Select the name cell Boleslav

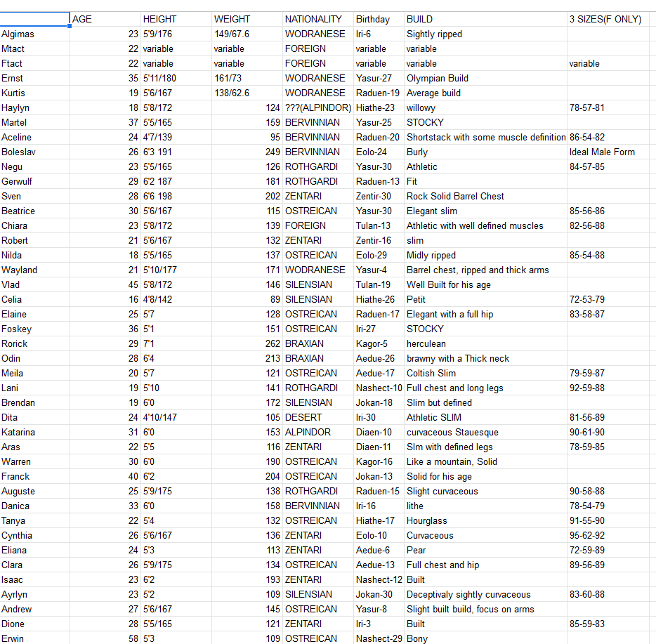(34, 152)
